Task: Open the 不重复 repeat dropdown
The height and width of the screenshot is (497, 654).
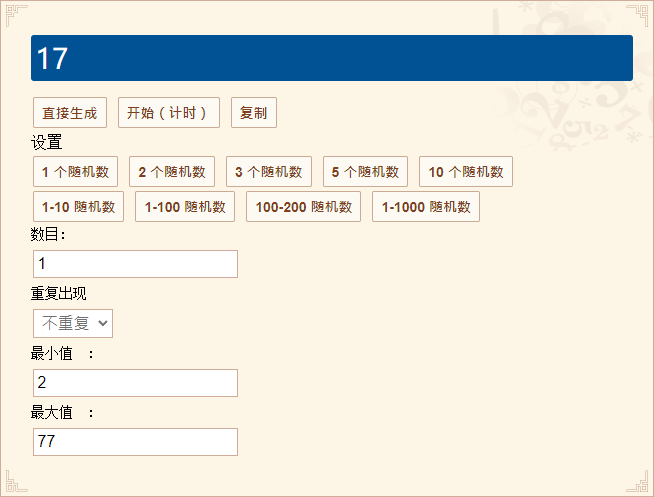Action: point(73,323)
